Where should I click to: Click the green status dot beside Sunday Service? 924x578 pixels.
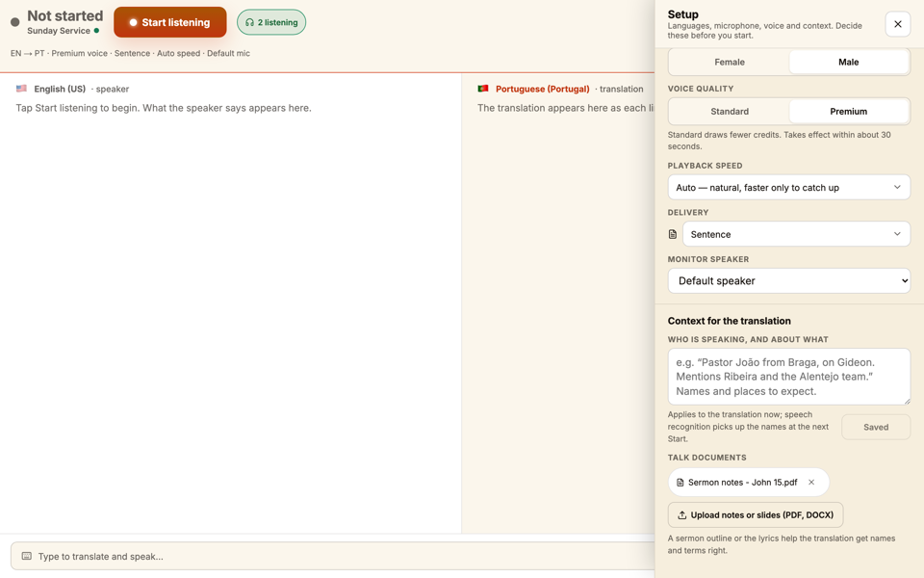(x=96, y=31)
